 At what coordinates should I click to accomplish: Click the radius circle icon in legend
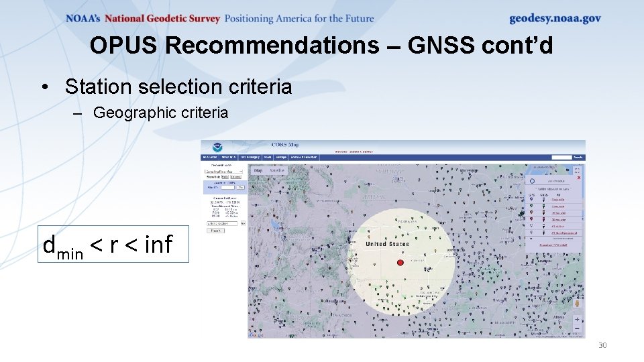532,181
